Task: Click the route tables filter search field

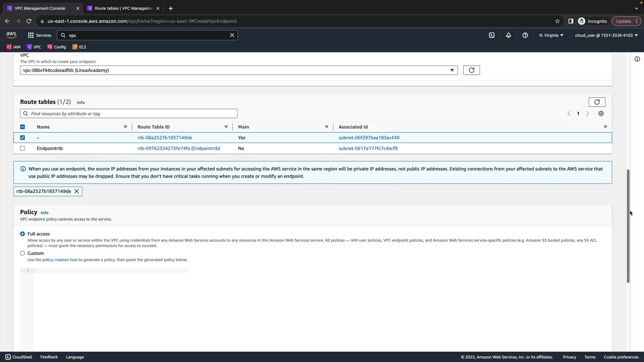Action: [x=129, y=114]
